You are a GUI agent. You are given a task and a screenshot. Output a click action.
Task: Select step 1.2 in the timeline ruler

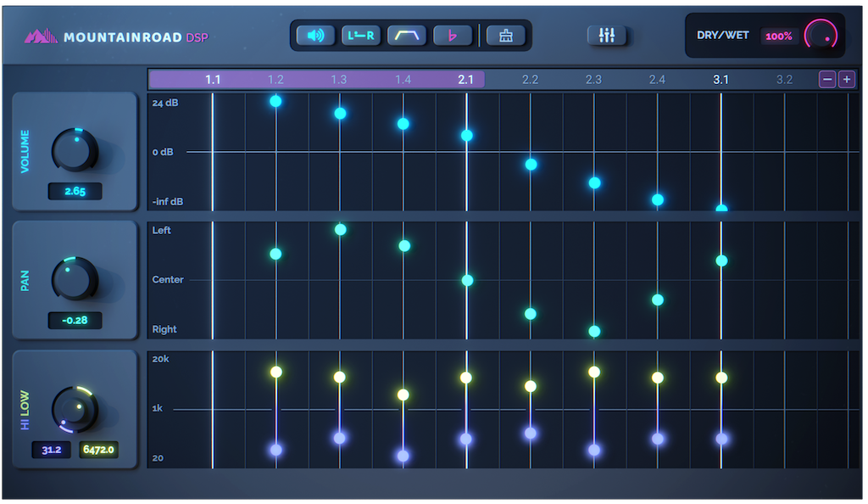click(x=275, y=80)
